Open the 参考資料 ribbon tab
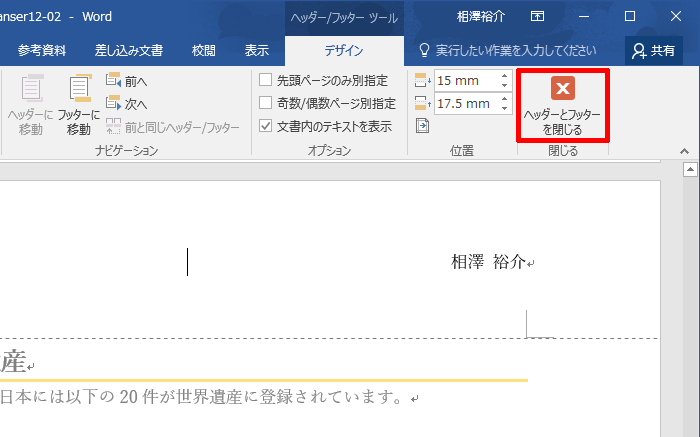 pos(42,50)
